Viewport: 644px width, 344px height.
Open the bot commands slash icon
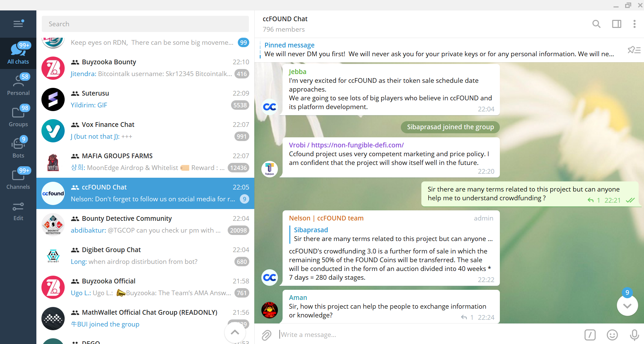590,335
